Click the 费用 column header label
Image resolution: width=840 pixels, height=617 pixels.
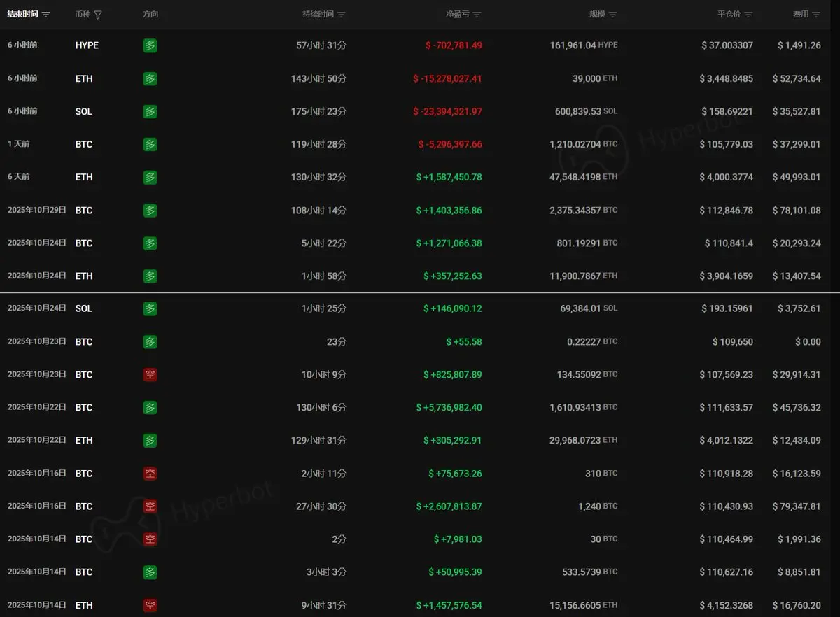click(x=801, y=15)
